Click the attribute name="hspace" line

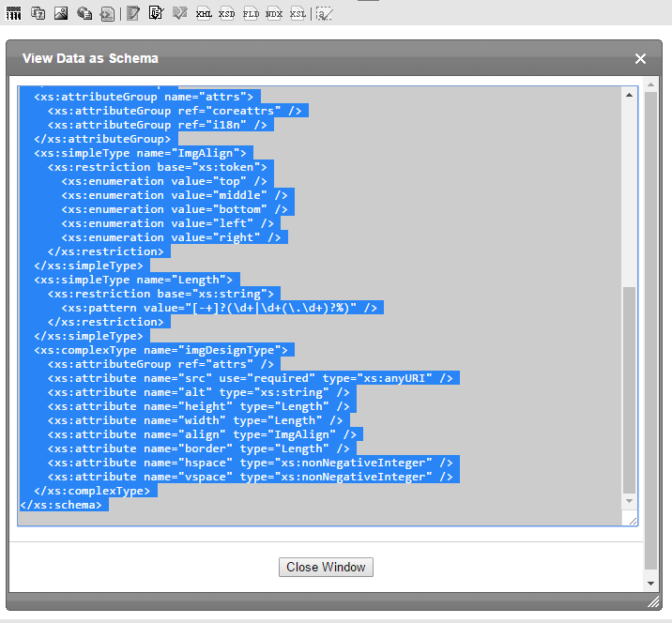[251, 463]
